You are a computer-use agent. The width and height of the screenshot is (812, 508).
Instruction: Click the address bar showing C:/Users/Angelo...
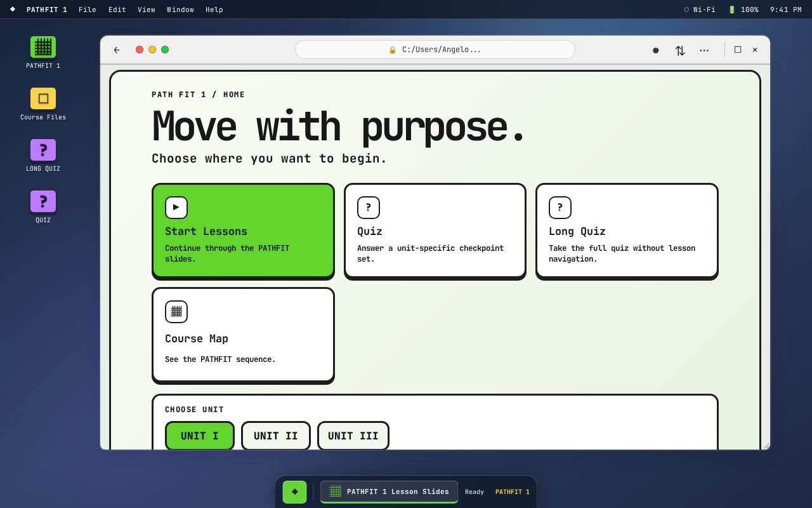tap(435, 50)
